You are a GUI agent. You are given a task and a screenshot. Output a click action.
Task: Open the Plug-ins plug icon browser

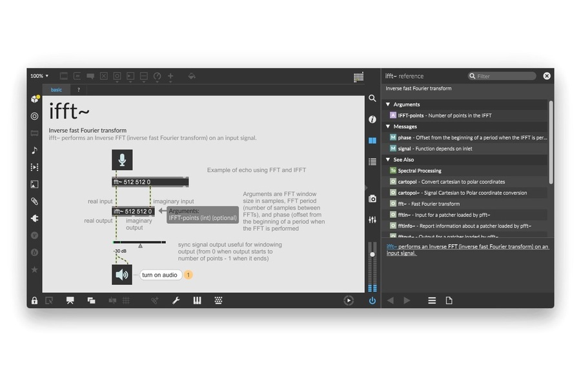(34, 219)
